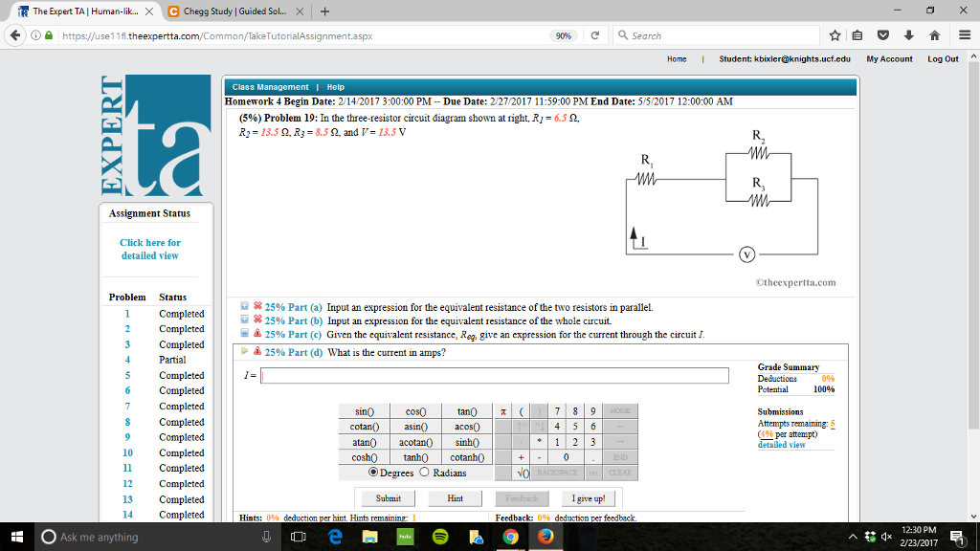This screenshot has height=551, width=980.
Task: Launch Spotify from the taskbar
Action: (x=441, y=537)
